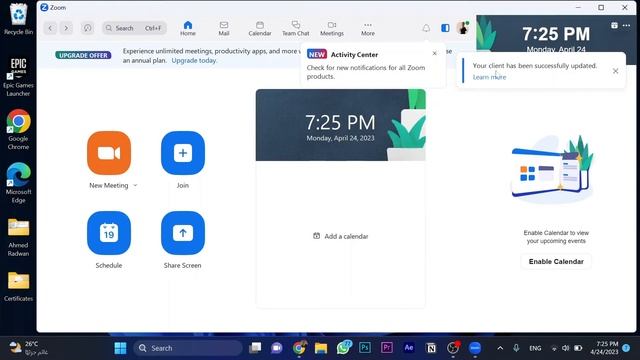Open the Recycle Bin desktop icon
Viewport: 640px width, 360px height.
coord(18,19)
